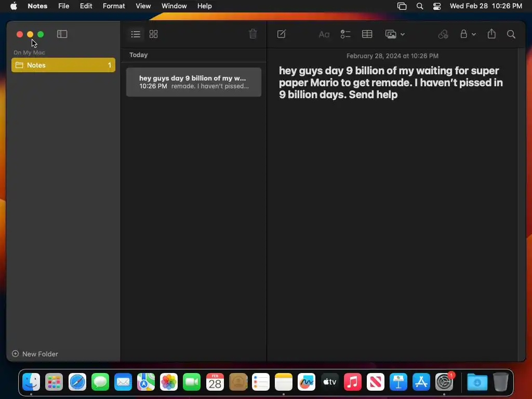Open the Trash in the Dock
The height and width of the screenshot is (399, 532).
tap(500, 382)
